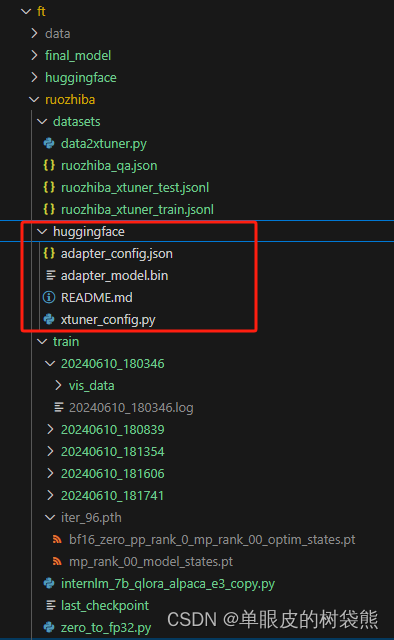This screenshot has height=640, width=394.
Task: Select the 20240610_180839 folder name
Action: [x=113, y=430]
